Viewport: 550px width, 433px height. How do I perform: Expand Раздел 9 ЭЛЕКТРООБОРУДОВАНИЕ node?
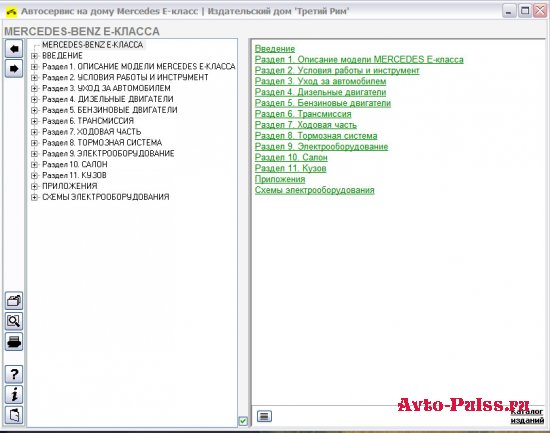coord(34,154)
